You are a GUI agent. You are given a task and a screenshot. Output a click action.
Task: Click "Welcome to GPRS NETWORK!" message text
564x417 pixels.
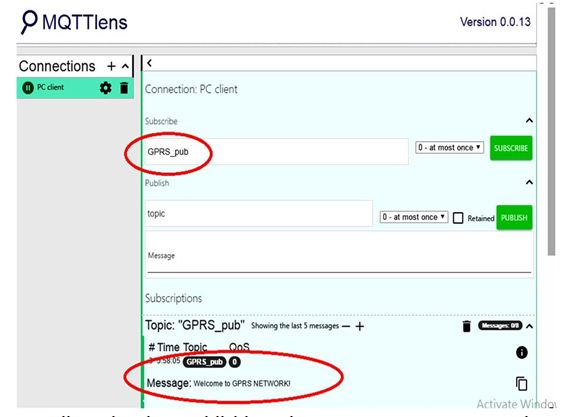tap(242, 384)
